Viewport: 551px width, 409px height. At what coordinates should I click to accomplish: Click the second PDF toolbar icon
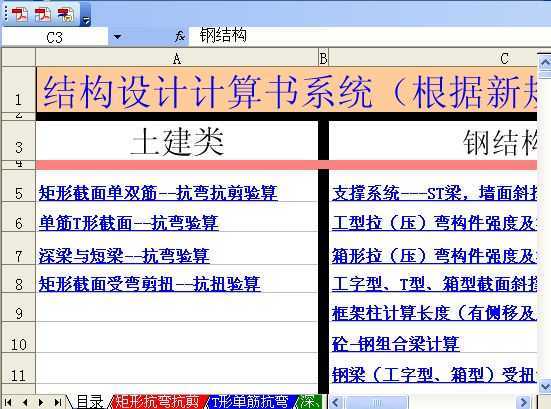(43, 14)
